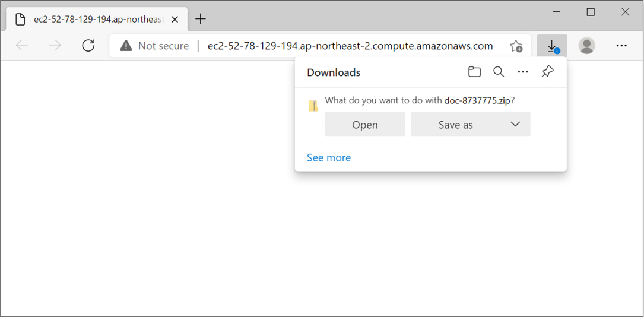The image size is (644, 317).
Task: Add this page to favorites
Action: (516, 46)
